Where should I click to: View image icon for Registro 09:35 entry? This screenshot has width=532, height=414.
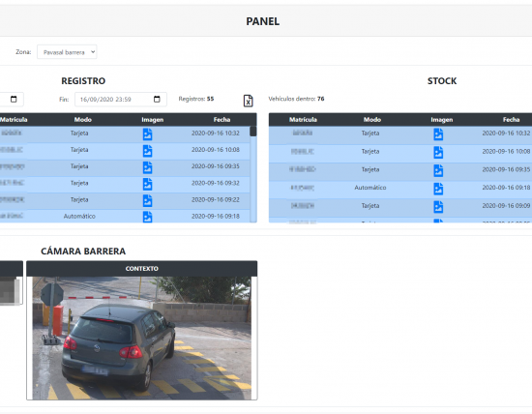147,167
